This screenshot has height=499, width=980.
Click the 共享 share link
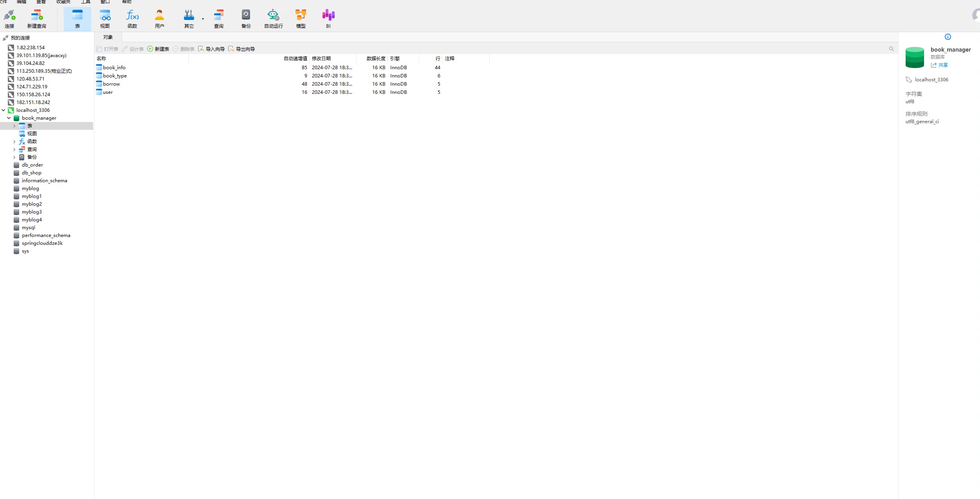click(x=939, y=65)
